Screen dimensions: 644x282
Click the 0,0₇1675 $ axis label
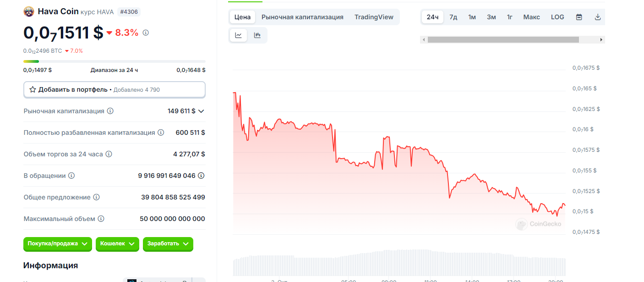(586, 68)
